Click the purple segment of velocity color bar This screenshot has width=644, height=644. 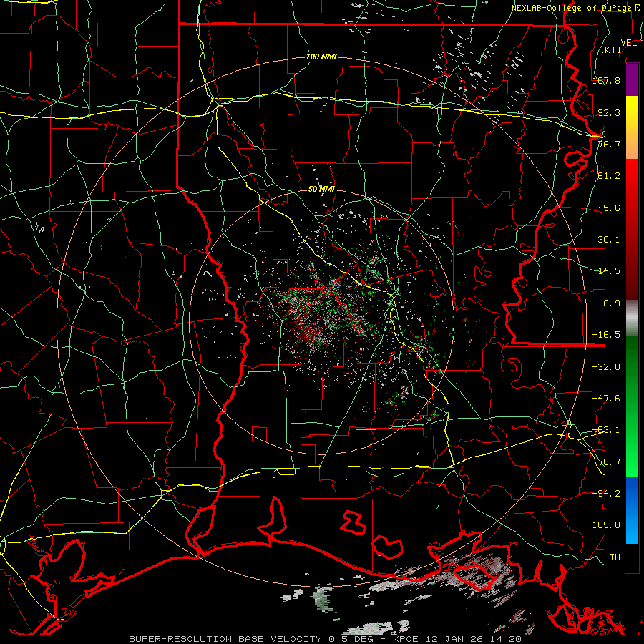(x=632, y=79)
